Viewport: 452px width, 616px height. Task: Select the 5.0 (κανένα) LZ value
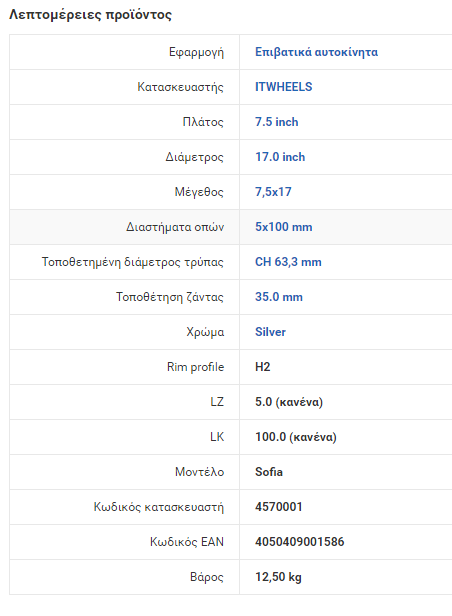click(x=289, y=402)
